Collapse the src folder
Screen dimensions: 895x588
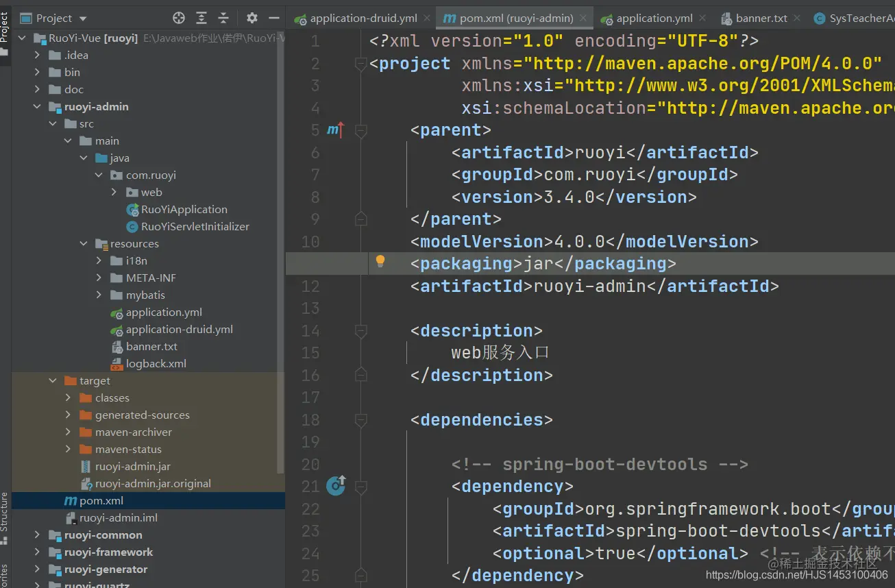point(53,124)
